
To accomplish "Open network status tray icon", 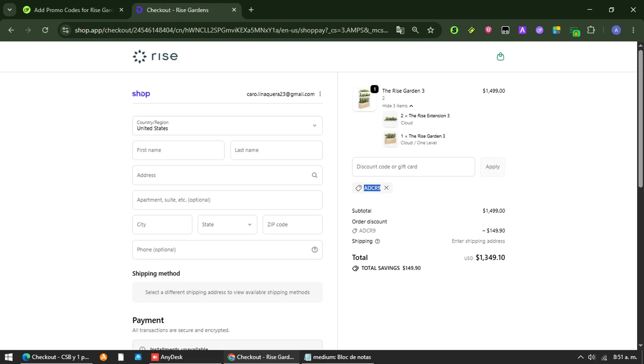I will coord(604,357).
